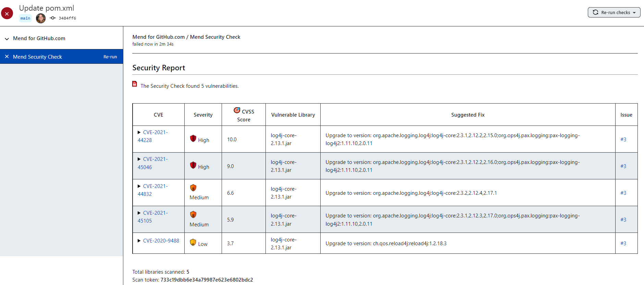Click the High severity shield for CVE-2021-44228
This screenshot has width=644, height=285.
[193, 139]
